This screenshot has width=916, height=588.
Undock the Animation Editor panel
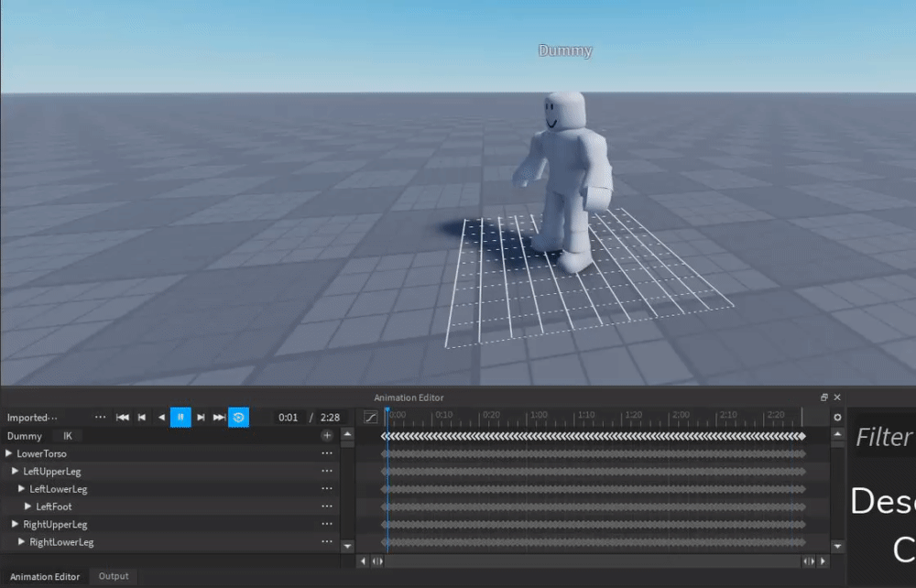823,397
